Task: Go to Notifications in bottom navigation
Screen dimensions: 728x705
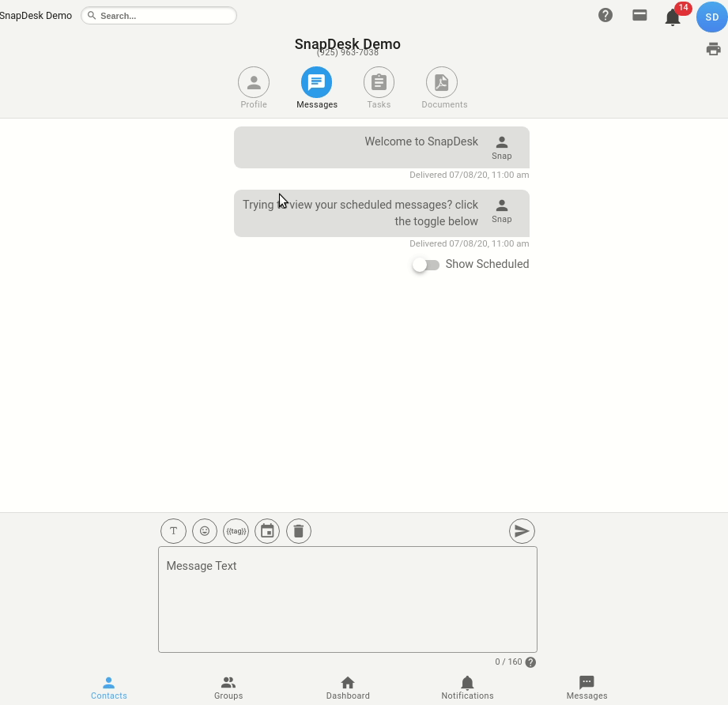Action: [467, 688]
